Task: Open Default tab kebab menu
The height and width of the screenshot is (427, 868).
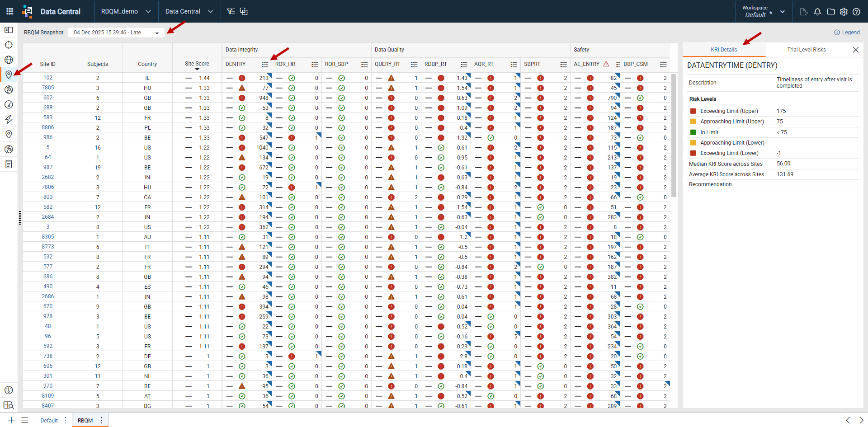Action: click(66, 420)
